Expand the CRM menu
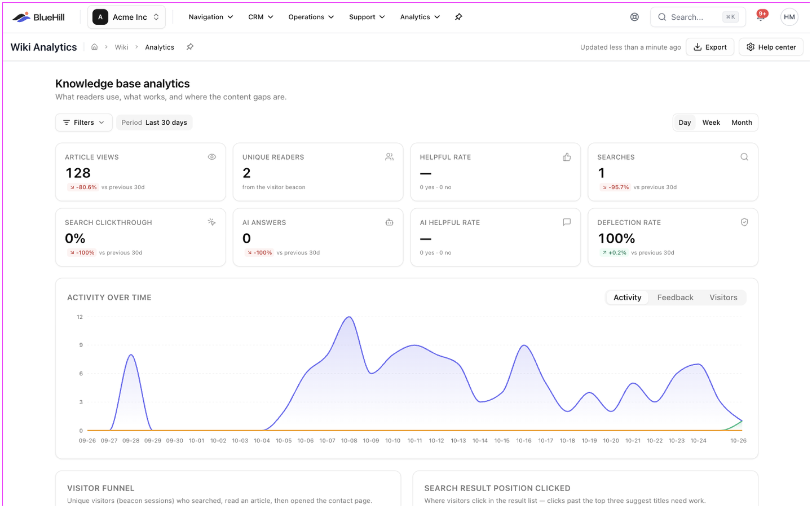The height and width of the screenshot is (508, 812). [x=261, y=17]
